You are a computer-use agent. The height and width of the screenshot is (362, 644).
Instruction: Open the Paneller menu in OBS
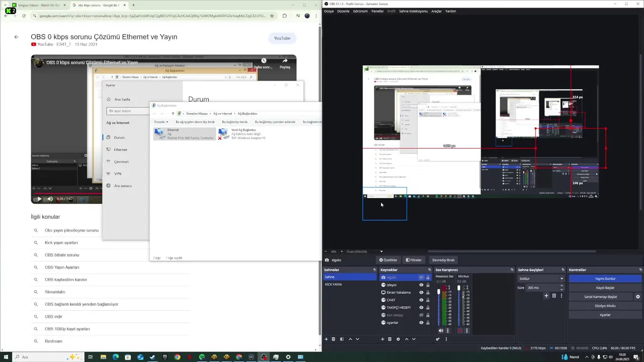coord(377,11)
